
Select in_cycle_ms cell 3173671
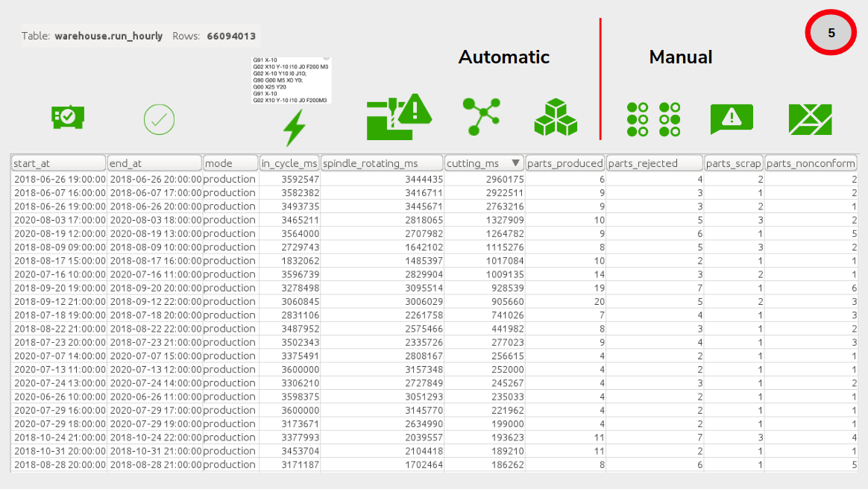click(x=289, y=423)
